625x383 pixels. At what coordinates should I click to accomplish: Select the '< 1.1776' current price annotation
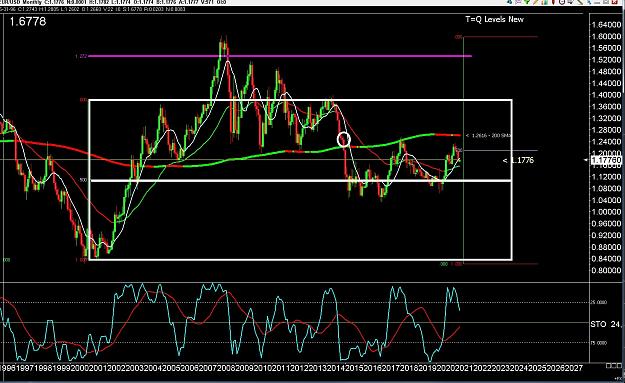point(518,160)
